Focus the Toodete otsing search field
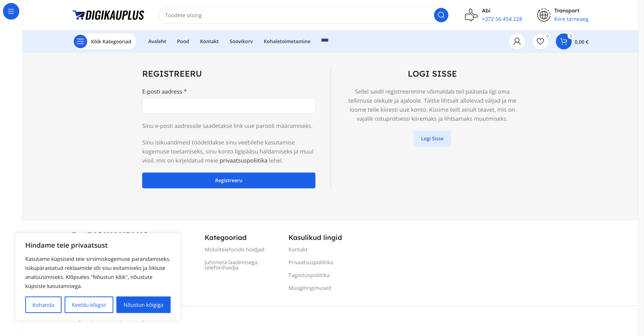 tap(296, 15)
